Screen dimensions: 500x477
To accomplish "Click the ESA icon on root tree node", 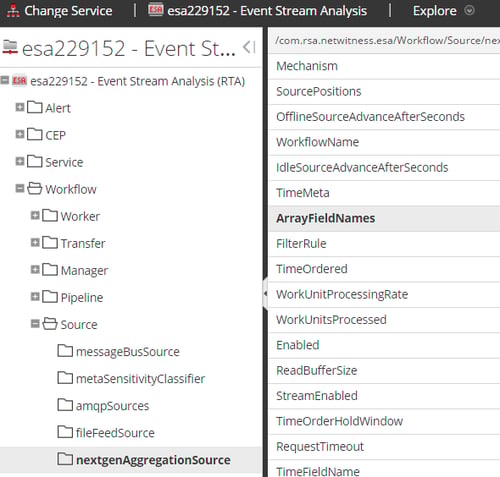I will coord(19,81).
